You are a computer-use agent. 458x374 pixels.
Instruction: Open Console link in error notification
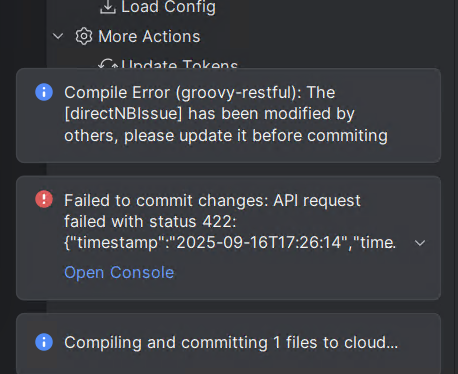click(119, 272)
